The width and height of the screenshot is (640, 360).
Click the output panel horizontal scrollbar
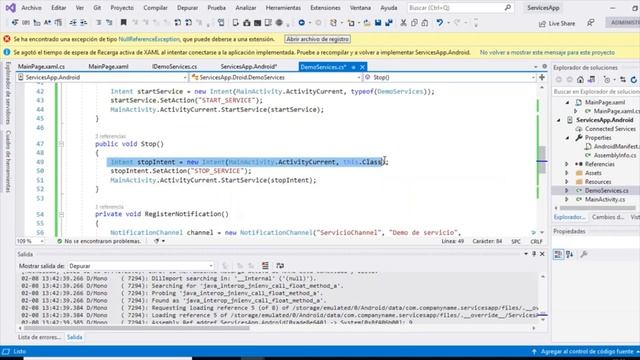[136, 328]
